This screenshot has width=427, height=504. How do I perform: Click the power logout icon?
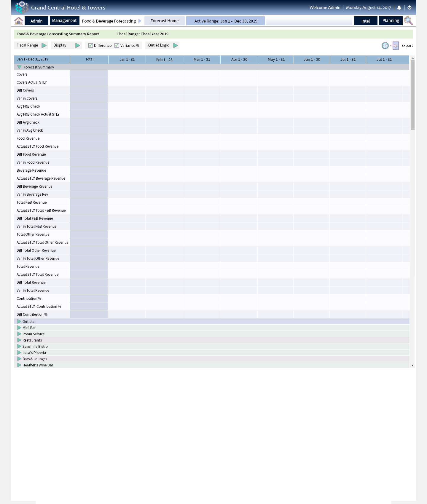(x=410, y=8)
